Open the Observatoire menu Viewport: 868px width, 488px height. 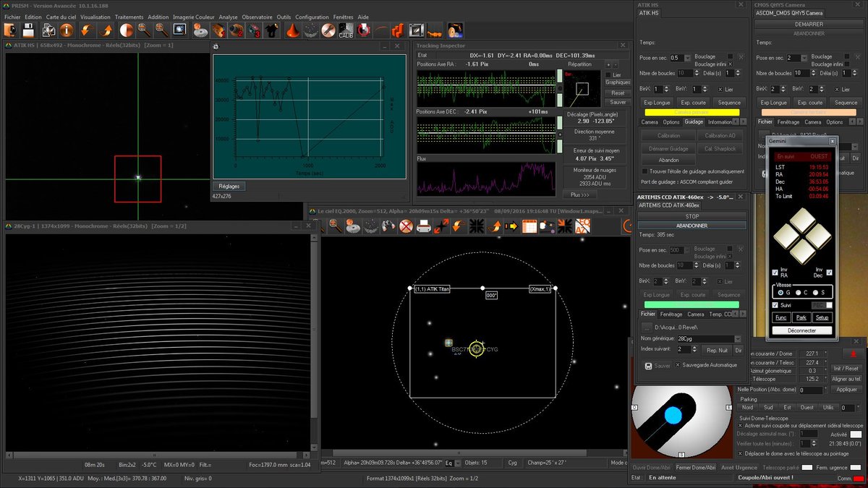257,17
